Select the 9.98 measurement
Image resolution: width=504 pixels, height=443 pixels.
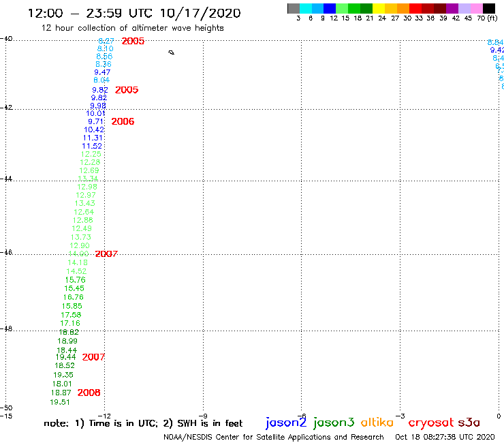pos(98,106)
